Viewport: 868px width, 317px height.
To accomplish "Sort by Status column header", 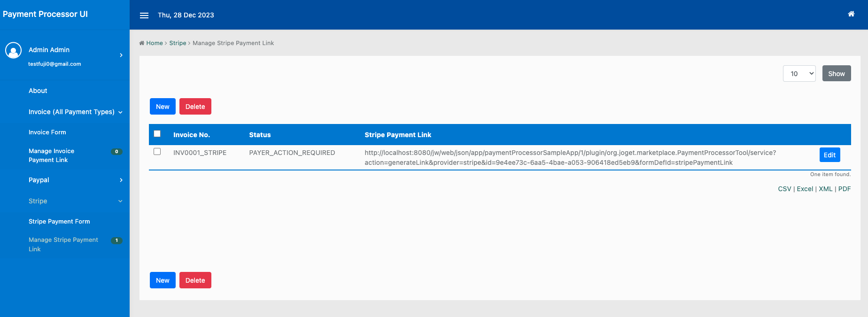I will tap(260, 135).
